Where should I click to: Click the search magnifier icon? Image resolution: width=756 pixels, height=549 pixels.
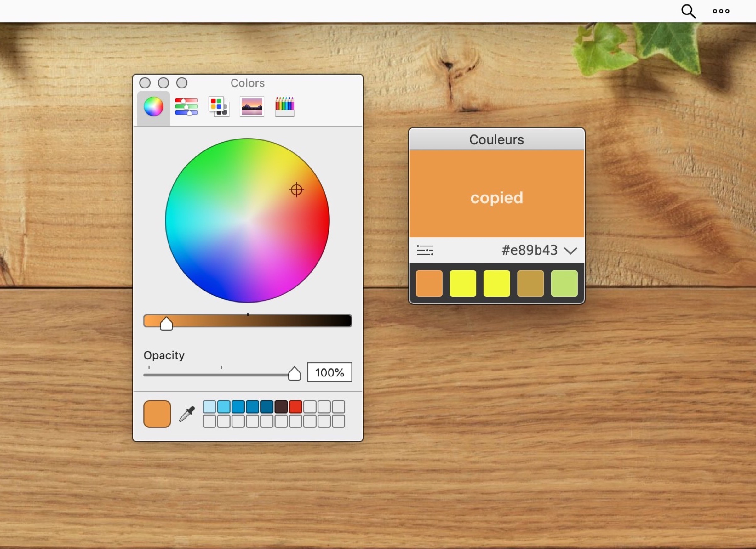click(688, 11)
